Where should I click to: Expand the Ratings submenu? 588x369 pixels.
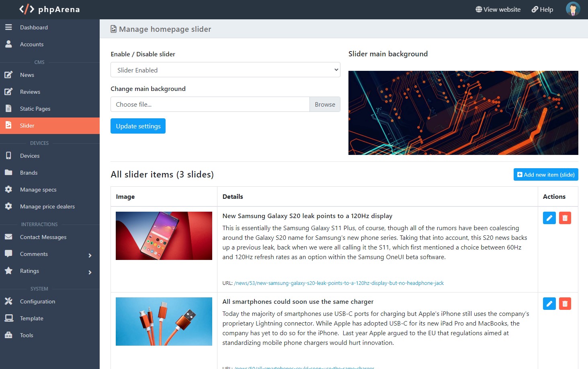(x=90, y=272)
